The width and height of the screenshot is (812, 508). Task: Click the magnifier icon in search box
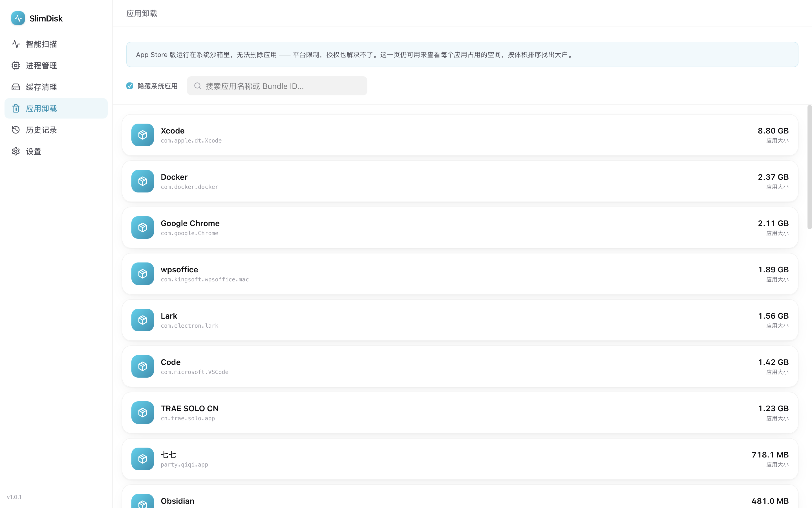[198, 86]
